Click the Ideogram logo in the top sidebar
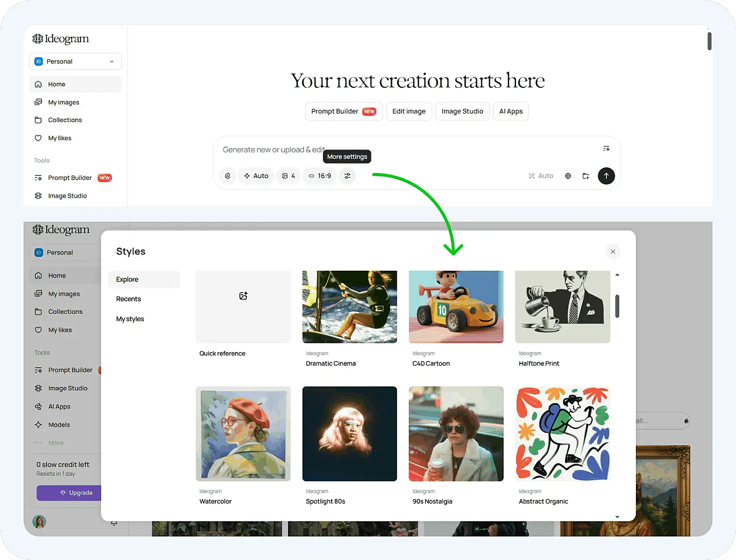 pos(61,39)
